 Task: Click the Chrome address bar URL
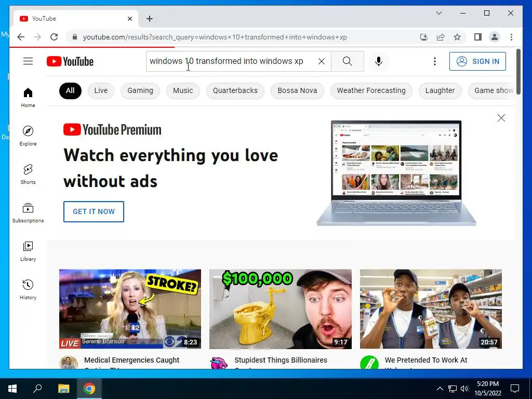(215, 37)
